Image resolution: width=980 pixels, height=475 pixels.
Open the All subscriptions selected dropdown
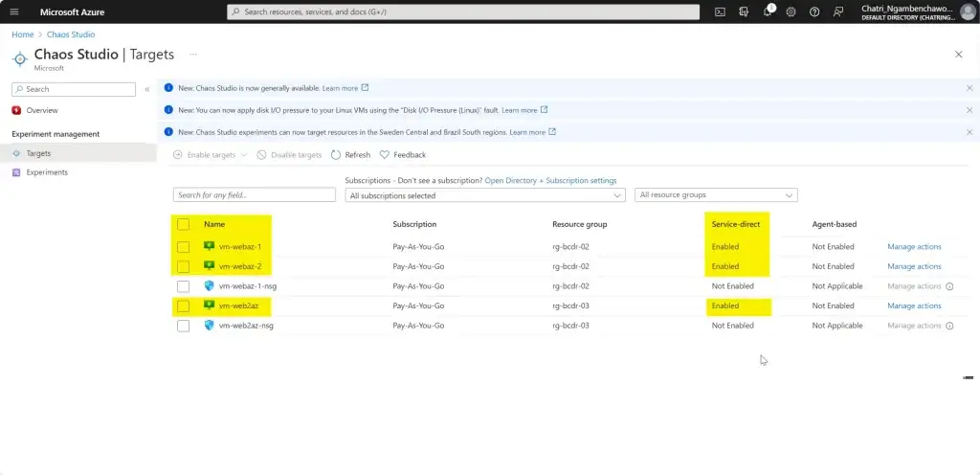click(x=485, y=195)
